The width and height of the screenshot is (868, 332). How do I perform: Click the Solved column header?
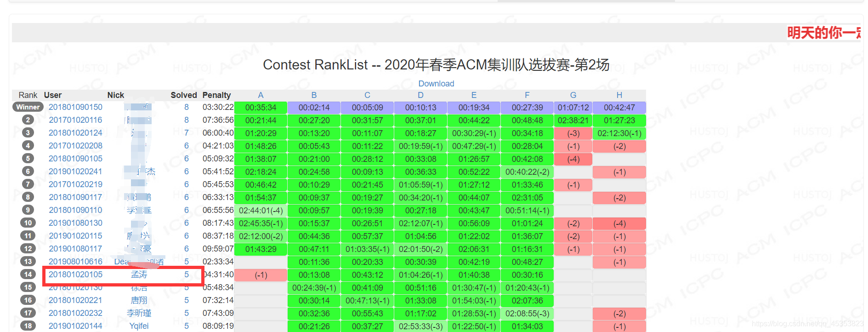pyautogui.click(x=184, y=95)
